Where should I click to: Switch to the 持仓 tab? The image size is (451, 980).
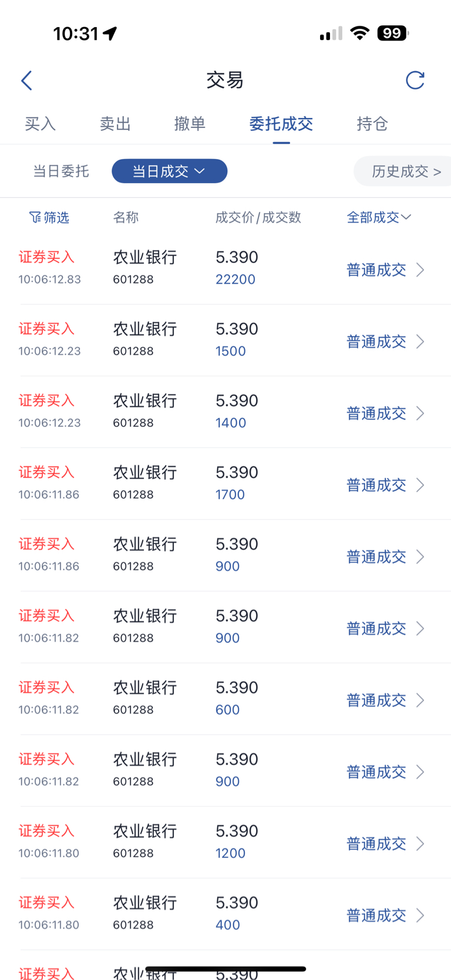click(x=372, y=124)
